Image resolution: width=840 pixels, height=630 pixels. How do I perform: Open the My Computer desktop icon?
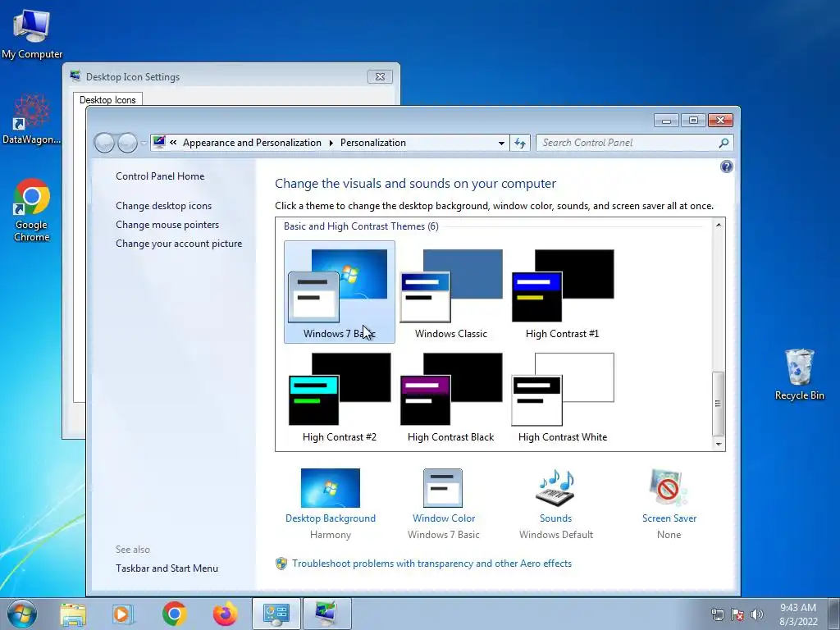click(32, 34)
